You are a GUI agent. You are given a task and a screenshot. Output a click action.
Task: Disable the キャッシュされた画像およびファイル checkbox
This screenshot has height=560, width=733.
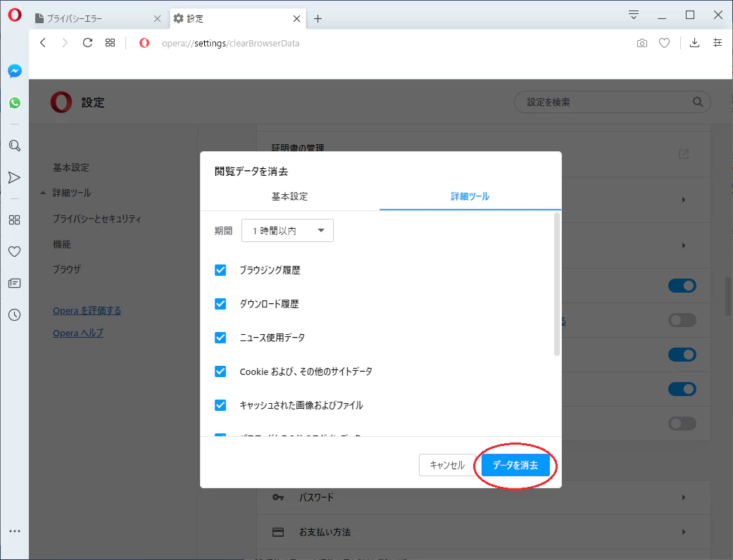tap(220, 405)
